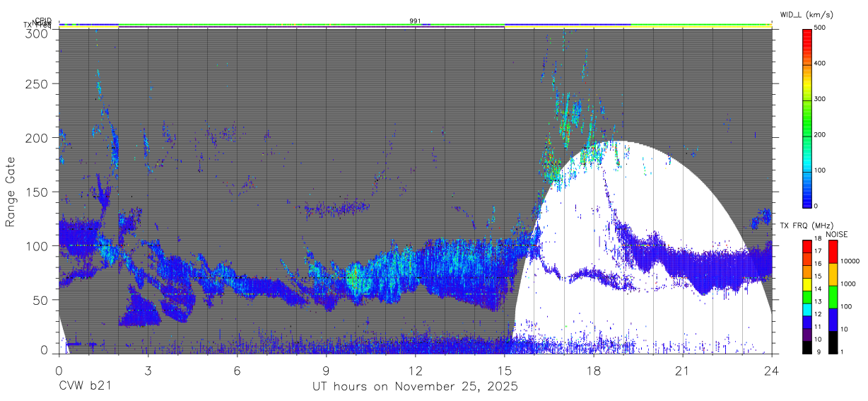The width and height of the screenshot is (868, 401).
Task: Click the WID velocity gradient color bar
Action: (x=807, y=118)
